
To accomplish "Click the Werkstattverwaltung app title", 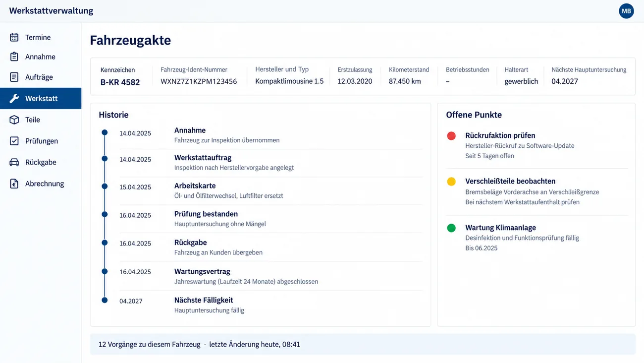I will click(x=51, y=10).
